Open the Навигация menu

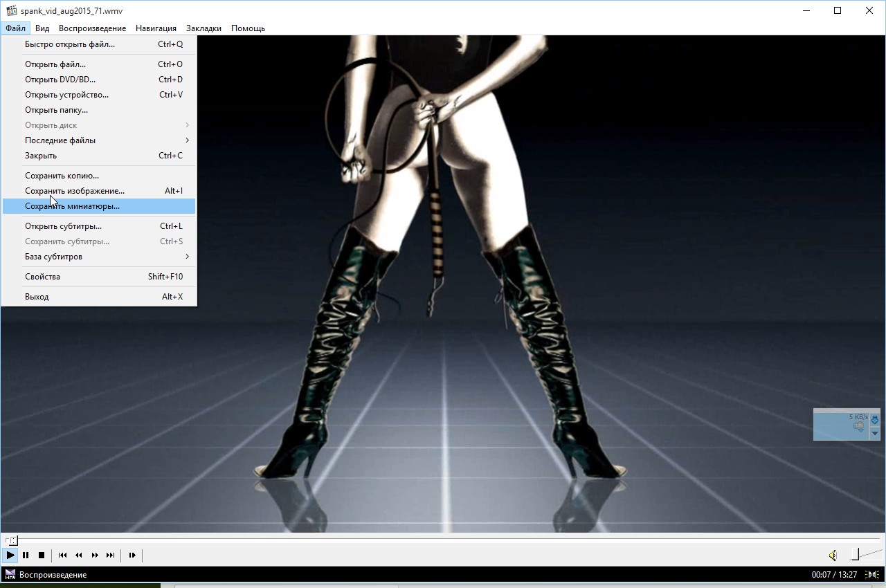(x=156, y=28)
